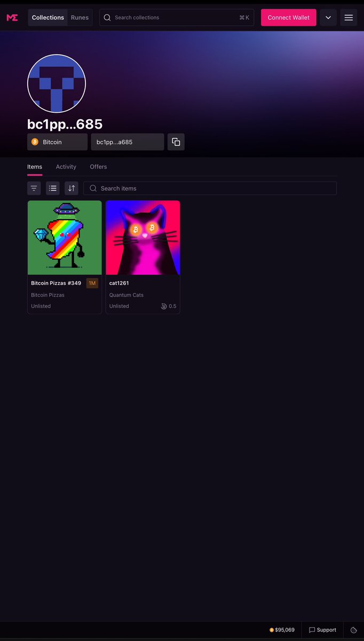Click the cat1261 title
Viewport: 364px width, 641px height.
(119, 283)
